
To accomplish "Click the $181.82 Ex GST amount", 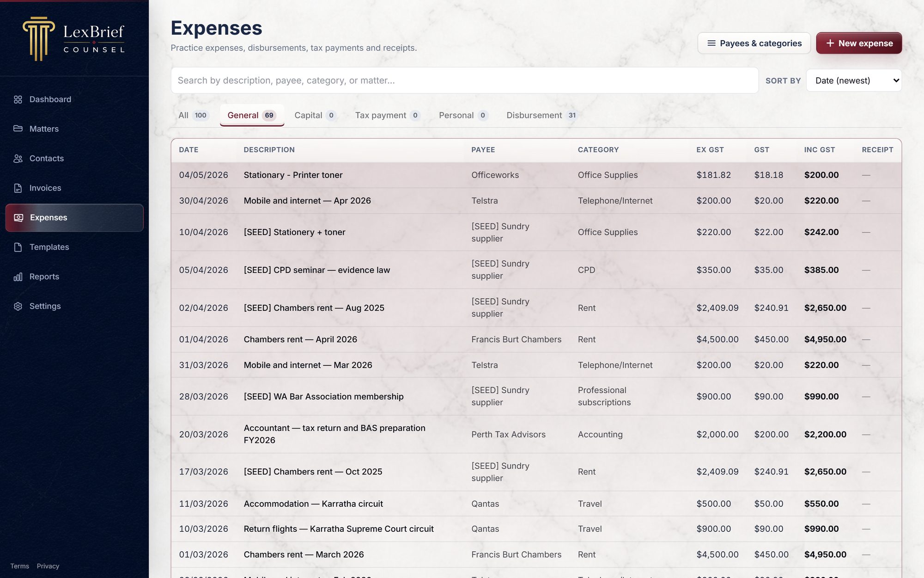I will tap(714, 175).
